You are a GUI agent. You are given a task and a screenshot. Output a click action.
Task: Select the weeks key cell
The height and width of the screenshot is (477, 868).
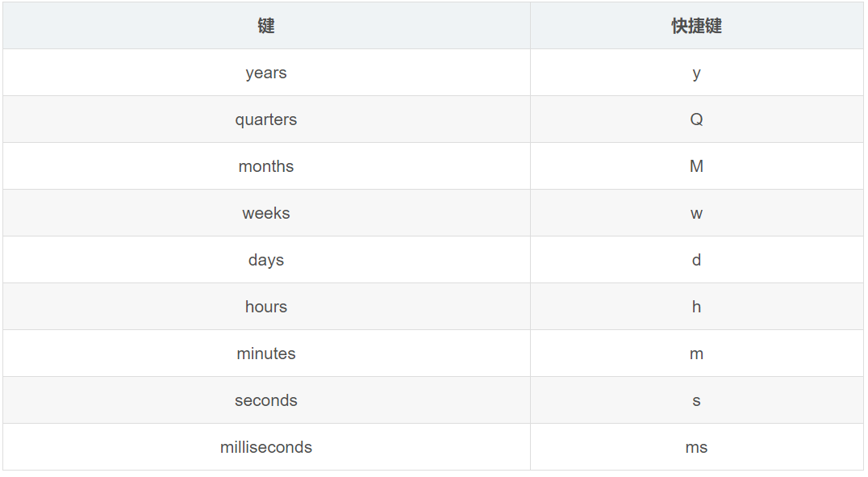[266, 213]
